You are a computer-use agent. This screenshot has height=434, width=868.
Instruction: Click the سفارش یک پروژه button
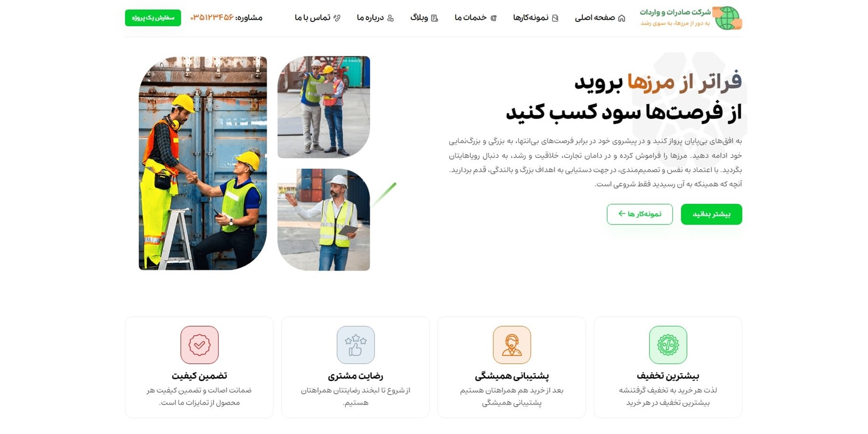click(x=153, y=18)
